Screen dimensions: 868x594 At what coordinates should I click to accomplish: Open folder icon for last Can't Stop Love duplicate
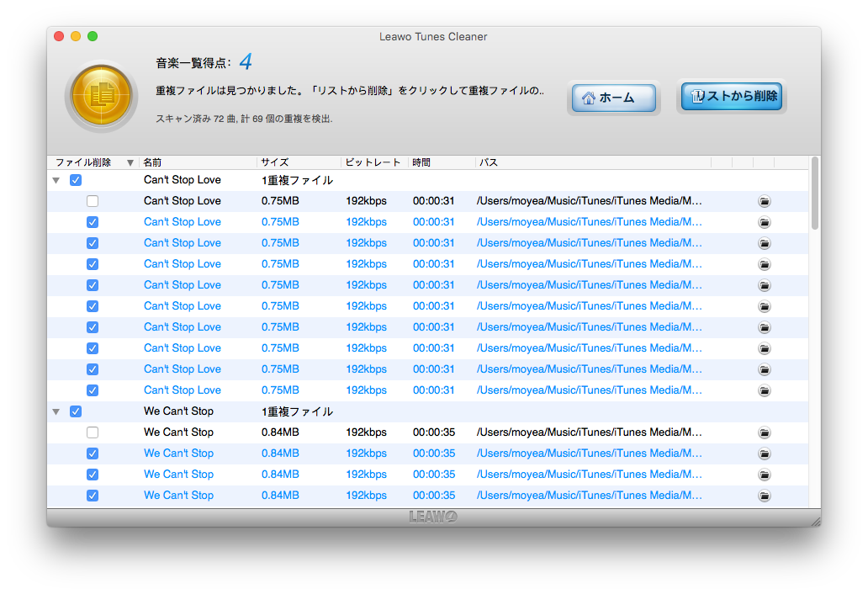click(764, 390)
